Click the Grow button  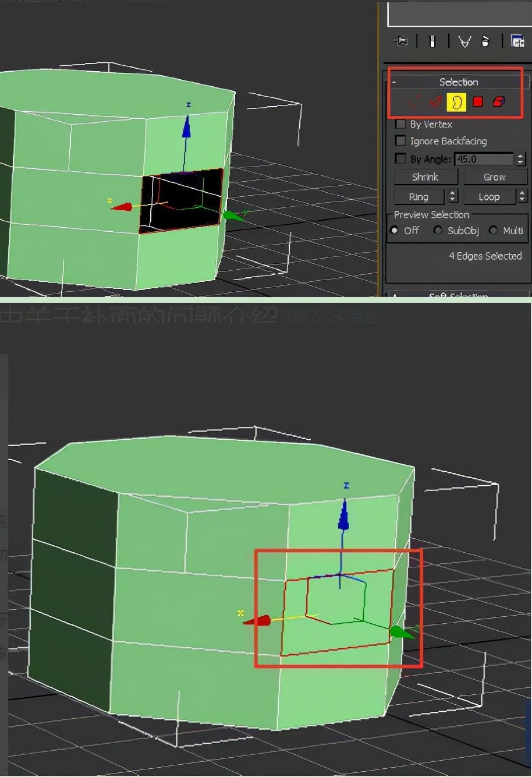[494, 177]
